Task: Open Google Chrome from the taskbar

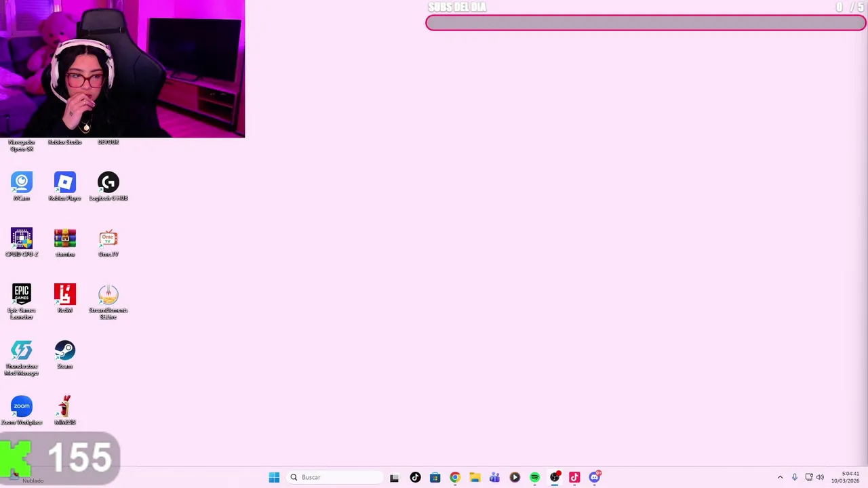Action: [455, 477]
